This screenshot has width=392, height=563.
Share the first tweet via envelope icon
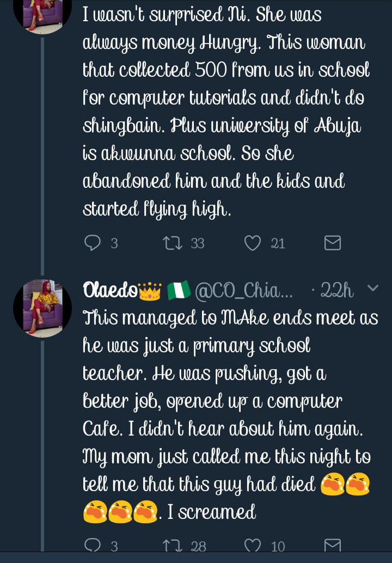pyautogui.click(x=332, y=243)
